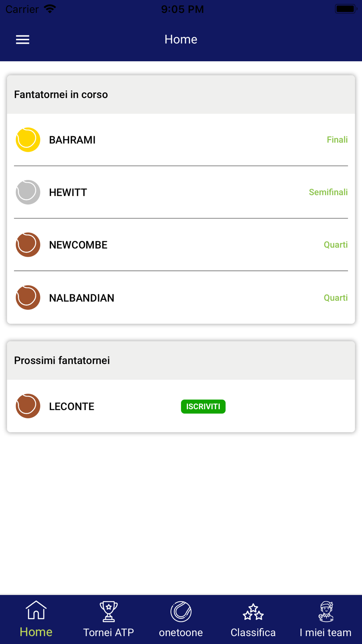Switch to the onetoone tab
The height and width of the screenshot is (644, 362).
181,619
